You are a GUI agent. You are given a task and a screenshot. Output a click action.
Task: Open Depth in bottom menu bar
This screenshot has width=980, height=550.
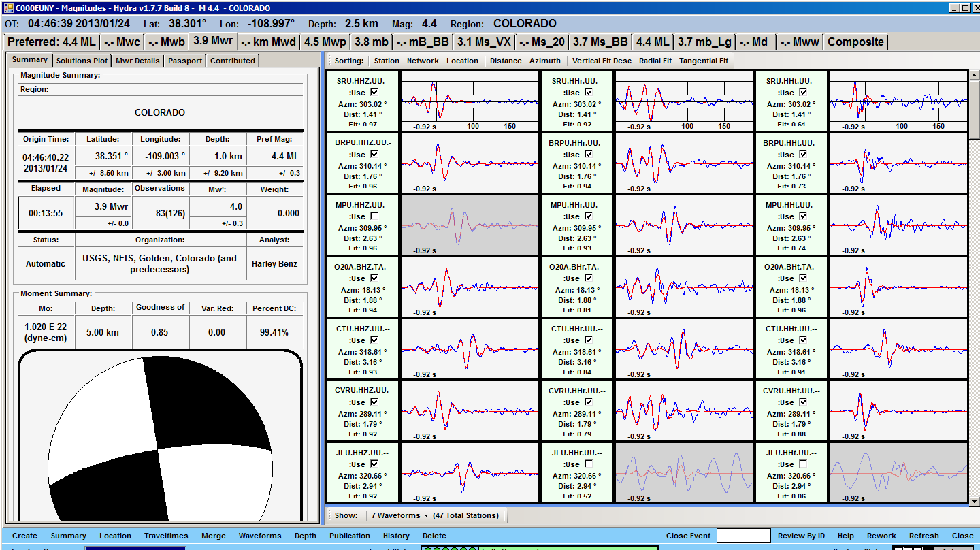305,536
